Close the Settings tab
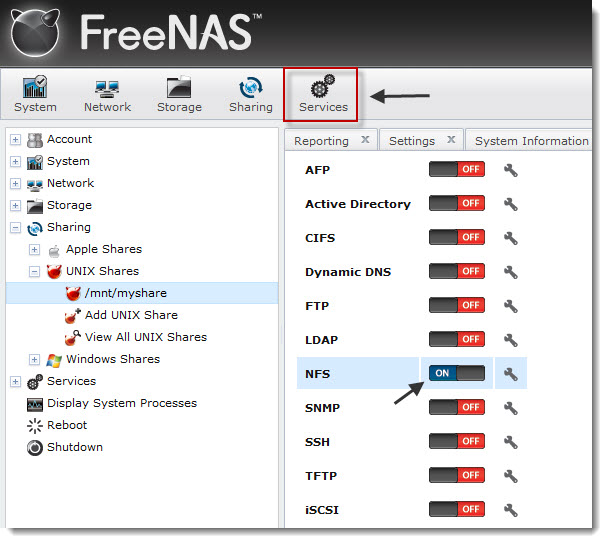 [x=451, y=140]
